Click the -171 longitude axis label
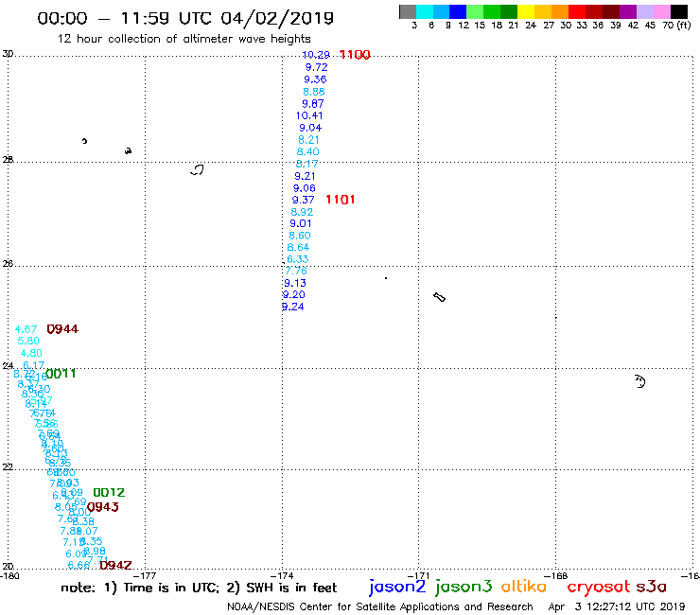 (419, 575)
